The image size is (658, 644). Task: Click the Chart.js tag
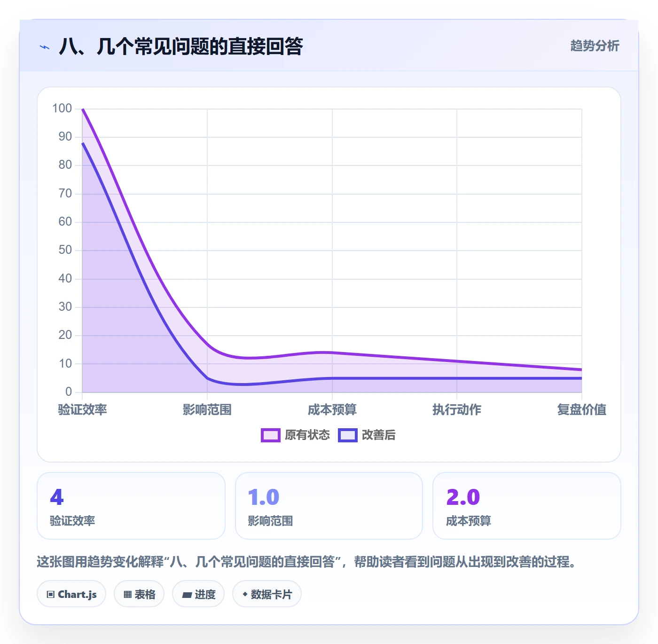[x=71, y=594]
